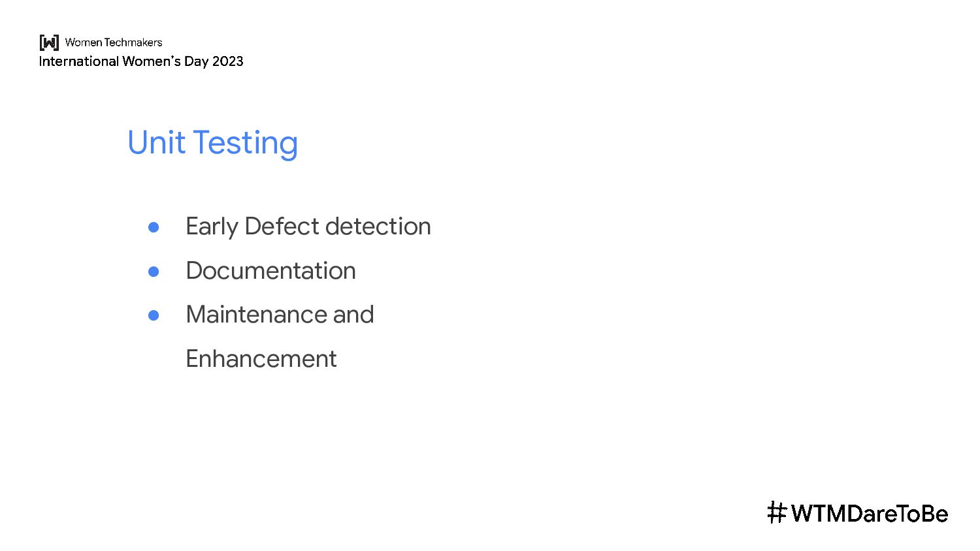Click the word and after Maintenance
This screenshot has height=551, width=980.
353,315
